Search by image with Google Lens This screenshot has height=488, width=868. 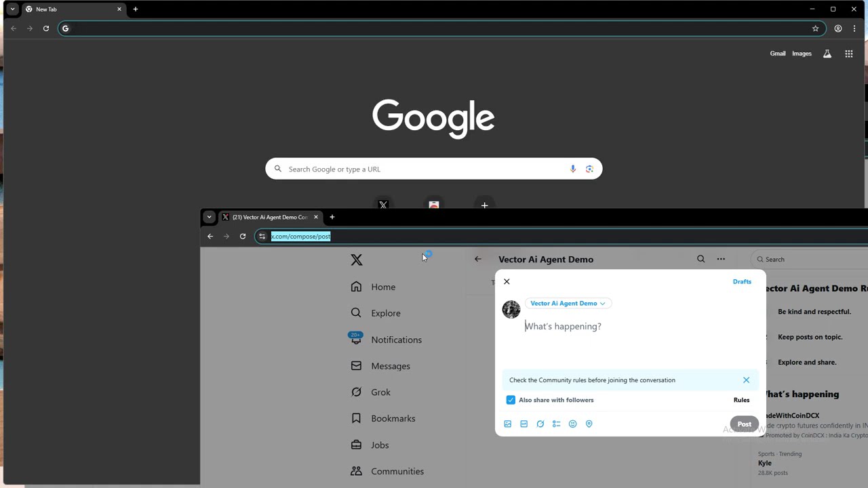pyautogui.click(x=589, y=169)
